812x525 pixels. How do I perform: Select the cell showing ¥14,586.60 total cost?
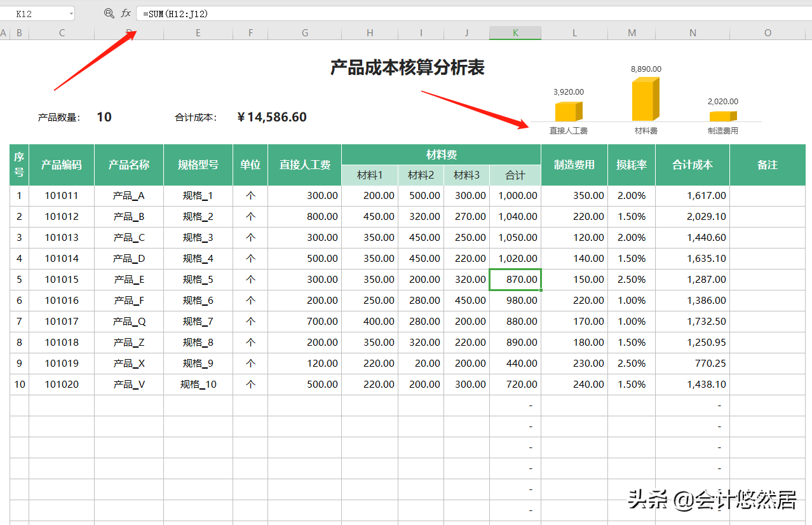point(273,117)
